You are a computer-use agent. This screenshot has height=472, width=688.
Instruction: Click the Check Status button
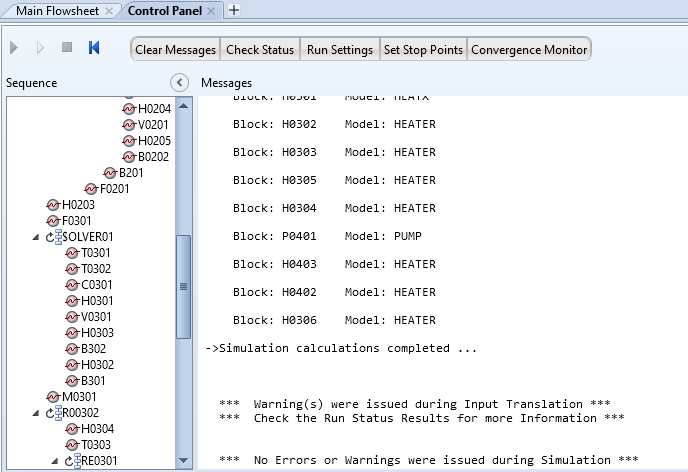(x=261, y=49)
